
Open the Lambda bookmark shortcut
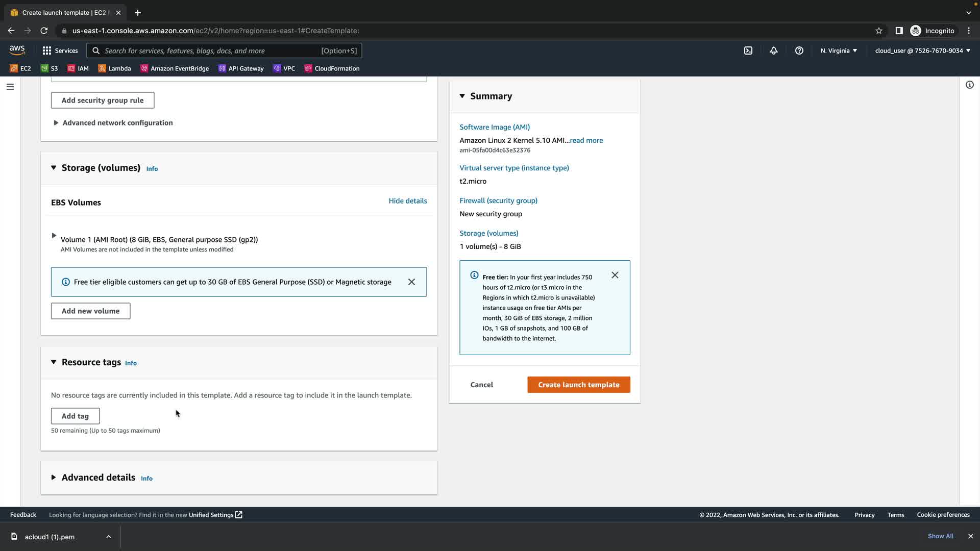point(114,68)
